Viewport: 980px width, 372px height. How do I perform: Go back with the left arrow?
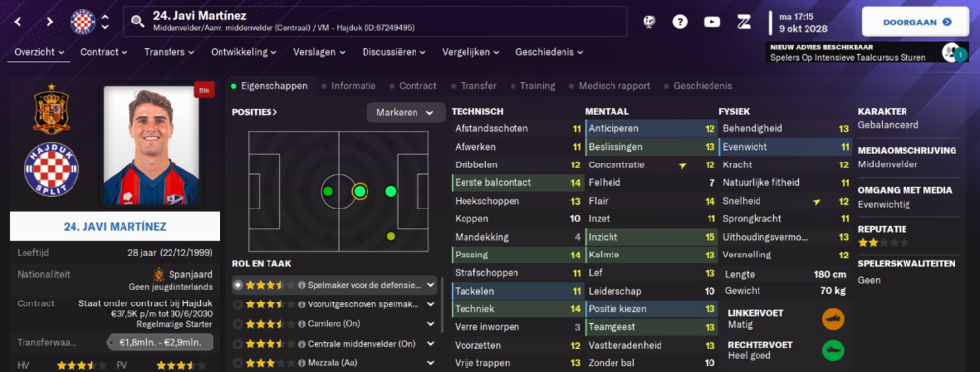point(18,22)
